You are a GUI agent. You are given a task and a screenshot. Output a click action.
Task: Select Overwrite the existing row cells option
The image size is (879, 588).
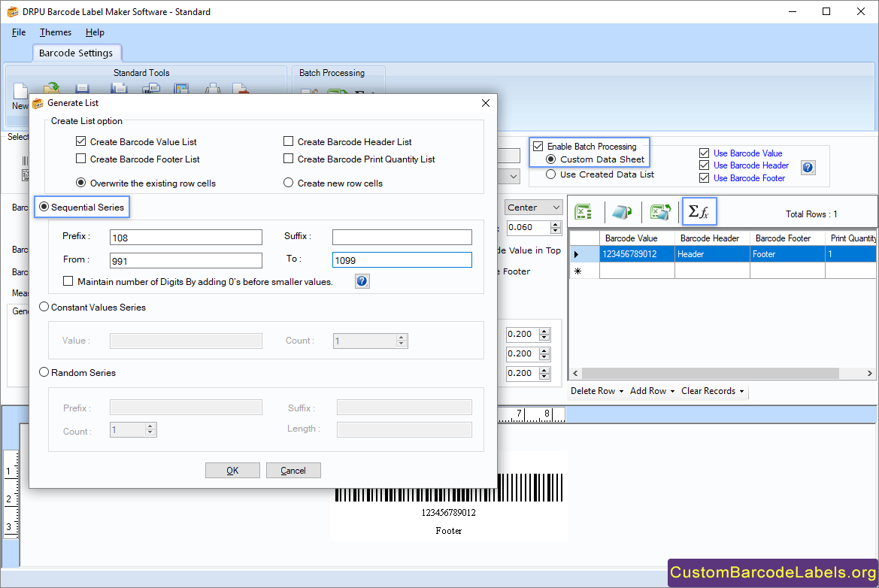pos(80,183)
